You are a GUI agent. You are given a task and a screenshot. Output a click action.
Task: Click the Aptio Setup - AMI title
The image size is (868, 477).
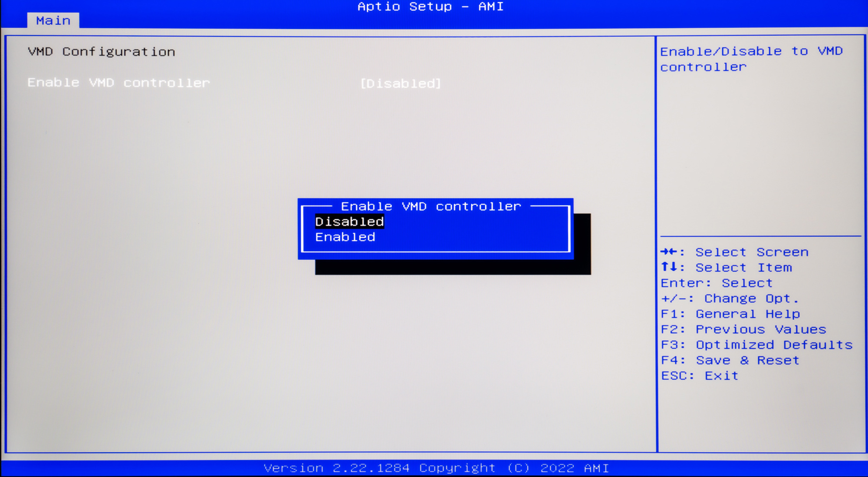point(430,7)
